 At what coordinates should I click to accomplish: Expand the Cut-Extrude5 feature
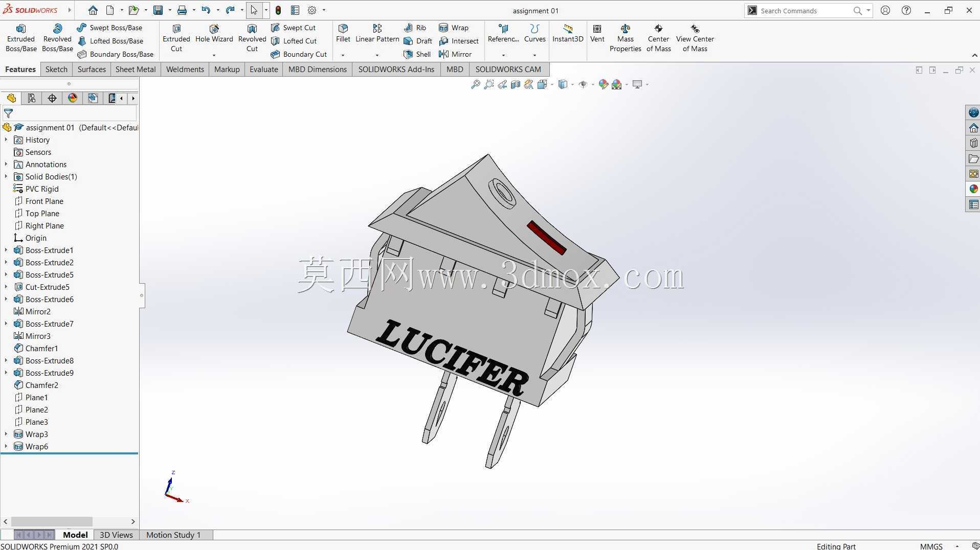pyautogui.click(x=6, y=287)
